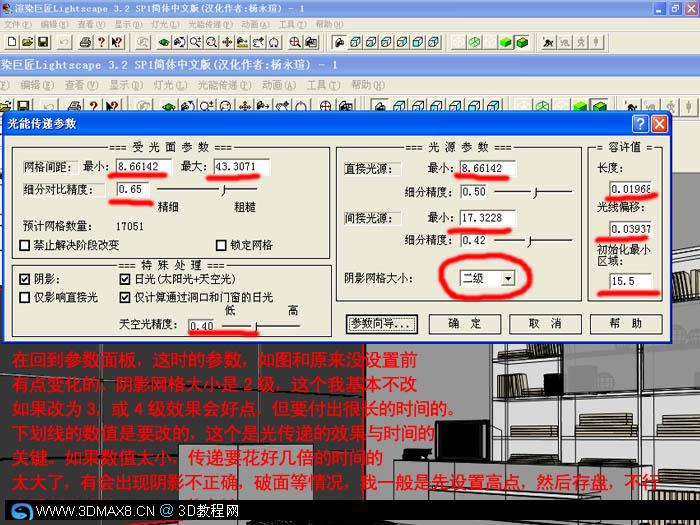Select the zoom magnifier with plus icon
The image size is (700, 525).
point(195,42)
